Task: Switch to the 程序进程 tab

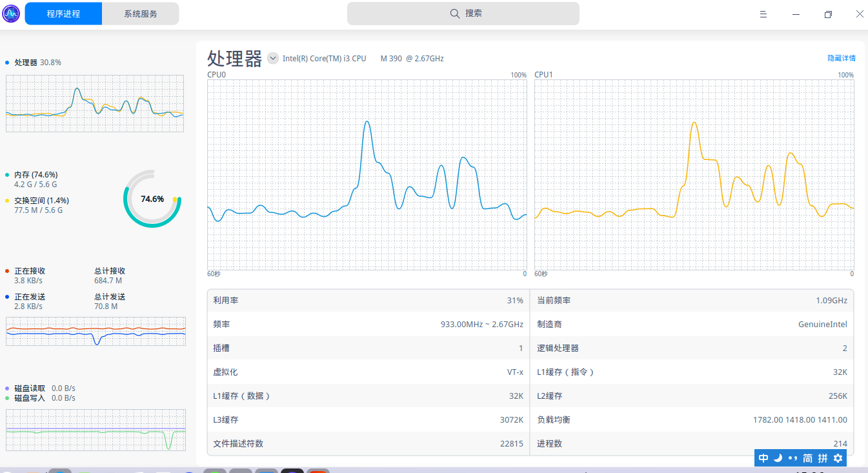Action: point(63,14)
